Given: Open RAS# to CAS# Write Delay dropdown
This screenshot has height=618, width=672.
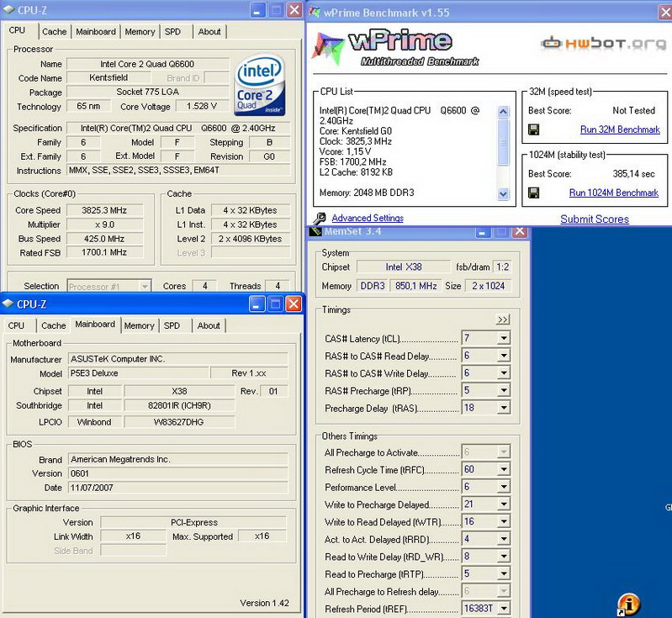Looking at the screenshot, I should [504, 372].
